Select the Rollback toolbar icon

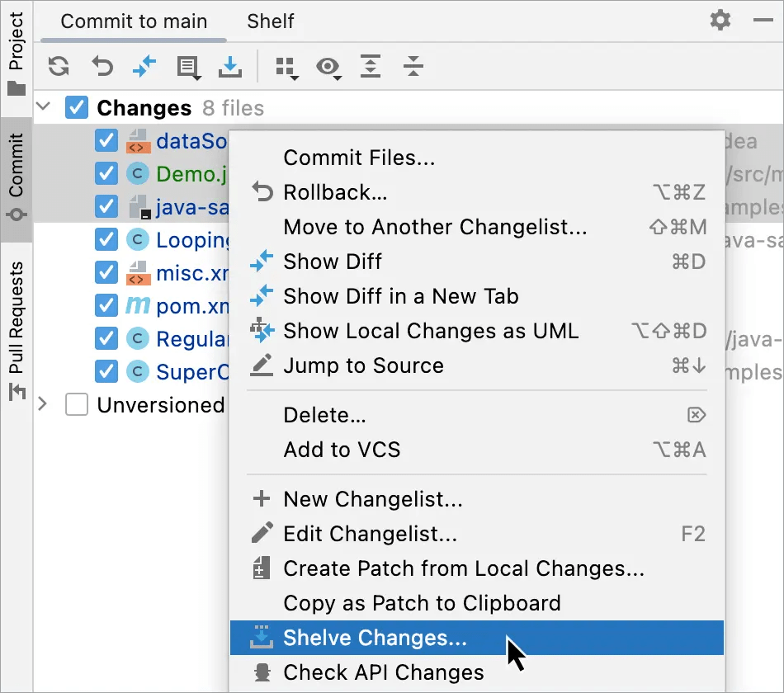(101, 68)
